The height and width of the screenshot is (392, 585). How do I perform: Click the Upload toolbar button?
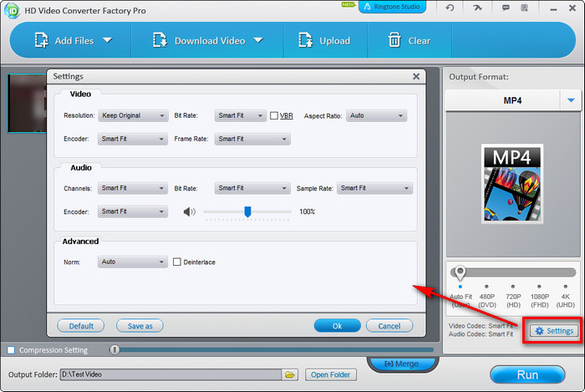point(325,40)
